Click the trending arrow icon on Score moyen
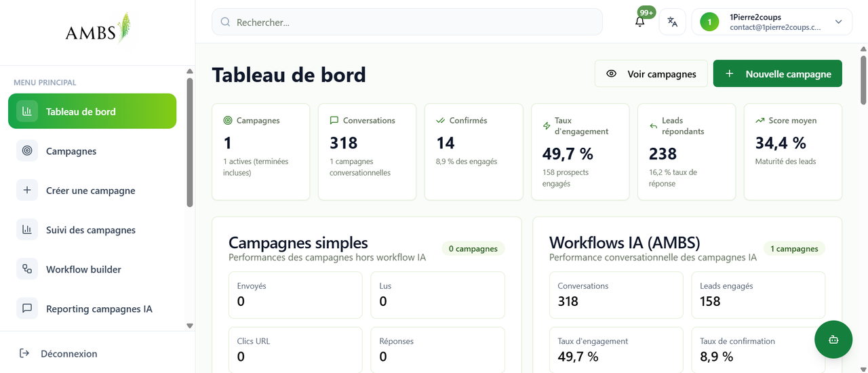868x373 pixels. pos(759,120)
